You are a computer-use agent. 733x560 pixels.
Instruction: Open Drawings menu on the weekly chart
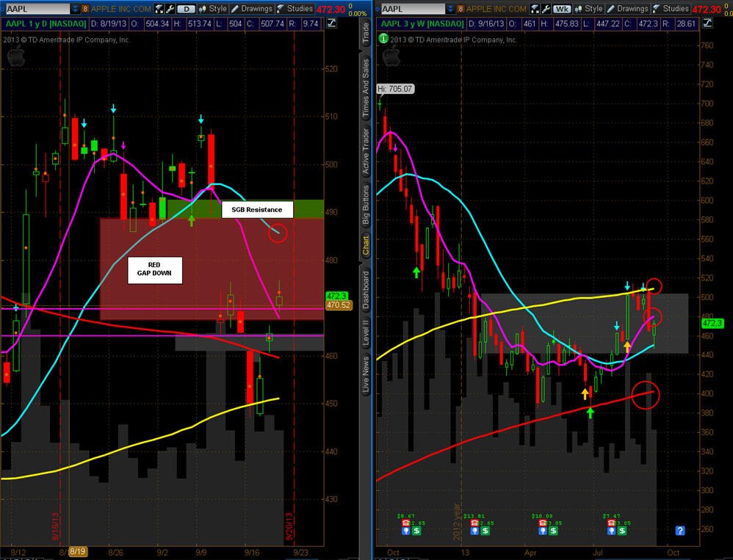[627, 9]
